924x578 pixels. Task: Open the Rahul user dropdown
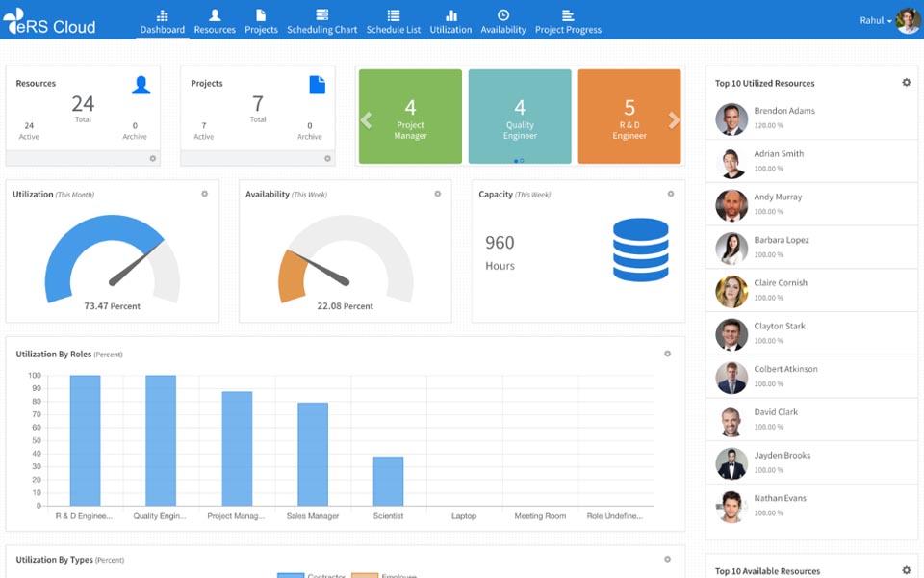(x=876, y=20)
